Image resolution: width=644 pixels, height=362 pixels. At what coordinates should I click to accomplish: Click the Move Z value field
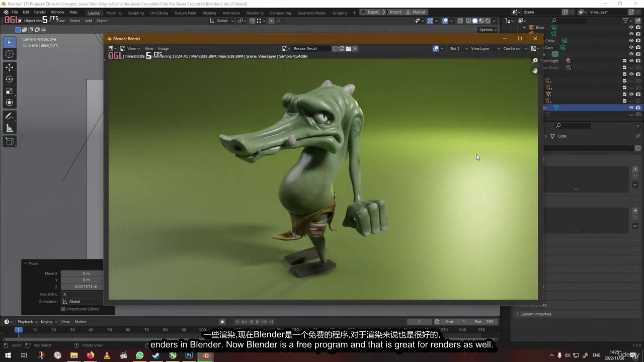tap(83, 287)
